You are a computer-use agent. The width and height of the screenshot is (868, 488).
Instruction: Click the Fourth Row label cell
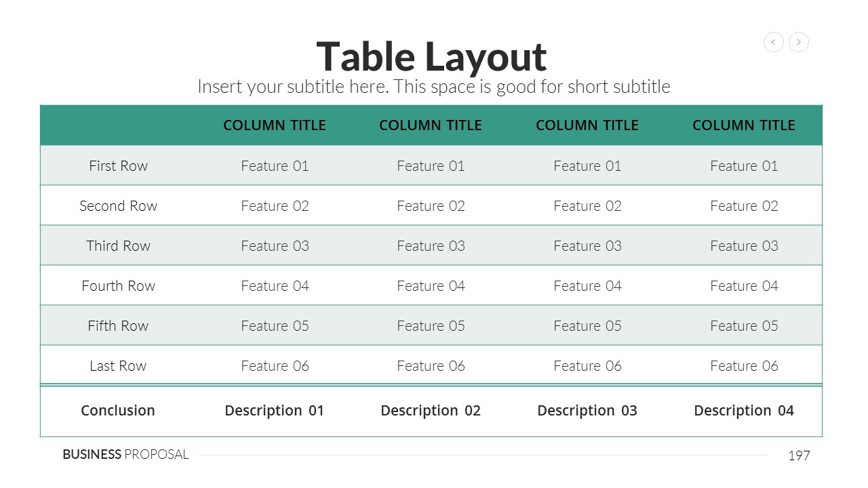[118, 286]
